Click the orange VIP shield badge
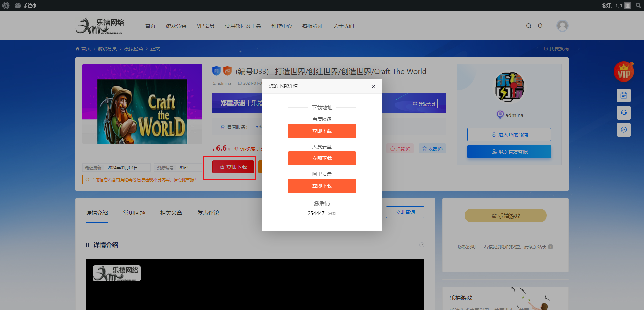 pos(227,71)
